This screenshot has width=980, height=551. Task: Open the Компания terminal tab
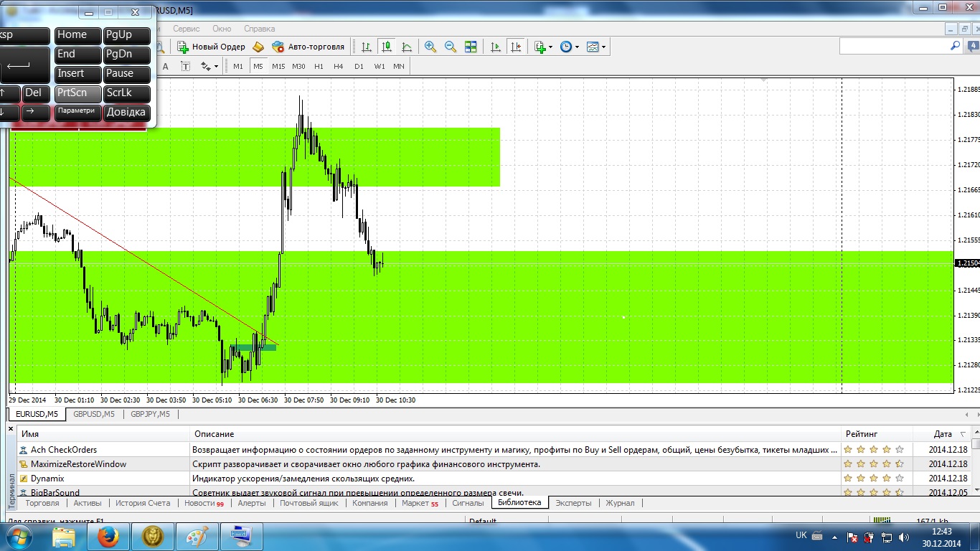[x=370, y=503]
